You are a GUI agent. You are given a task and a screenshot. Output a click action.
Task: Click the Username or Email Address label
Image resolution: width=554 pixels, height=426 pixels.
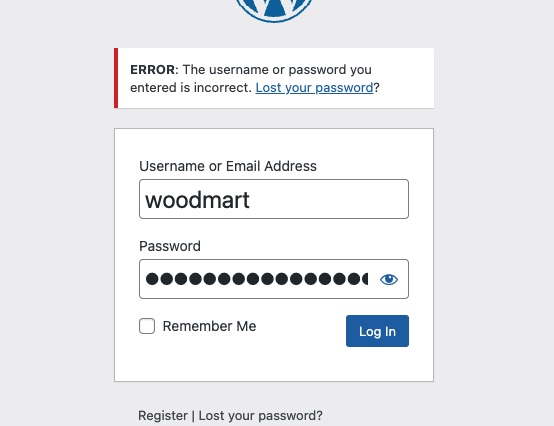[x=228, y=166]
